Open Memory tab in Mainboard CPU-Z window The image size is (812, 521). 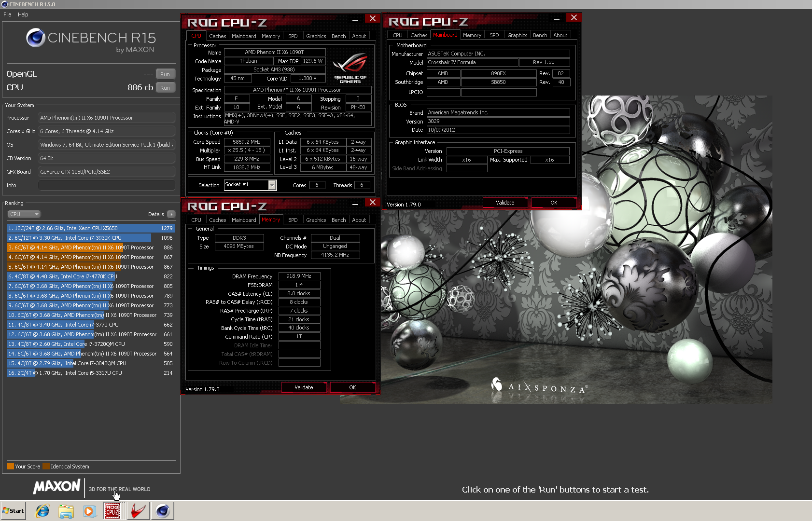click(x=472, y=35)
